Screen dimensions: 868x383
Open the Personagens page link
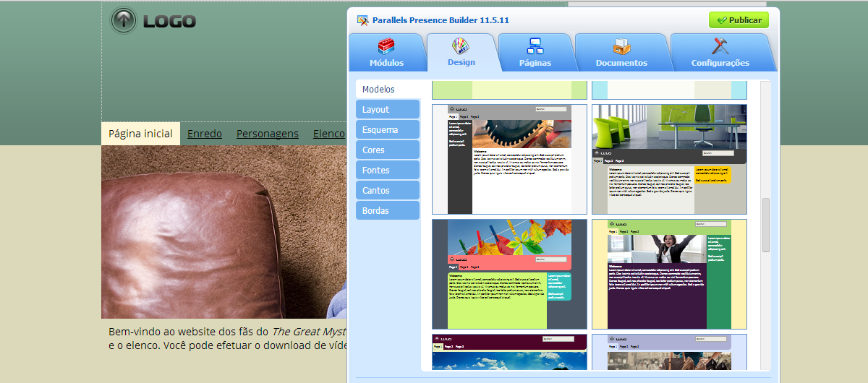(x=268, y=134)
